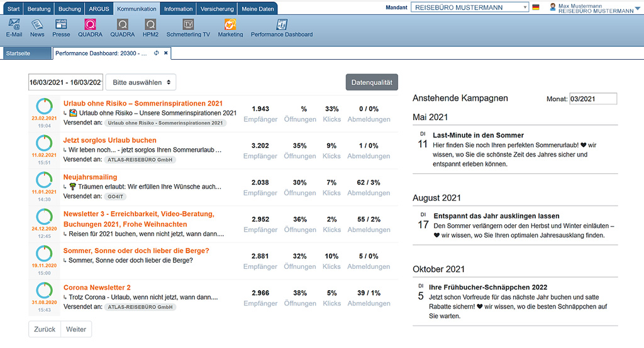Click the palm tree icon in Neujahrsmailing subject
644x348 pixels.
(x=73, y=187)
